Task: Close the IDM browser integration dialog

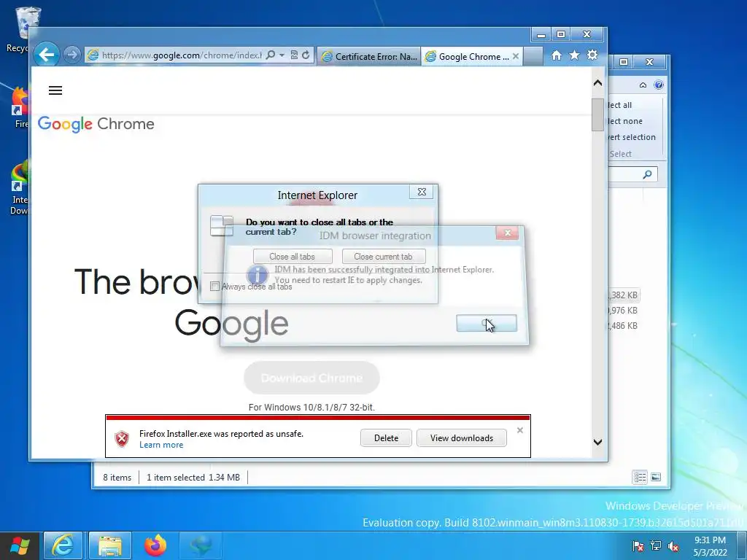Action: coord(508,233)
